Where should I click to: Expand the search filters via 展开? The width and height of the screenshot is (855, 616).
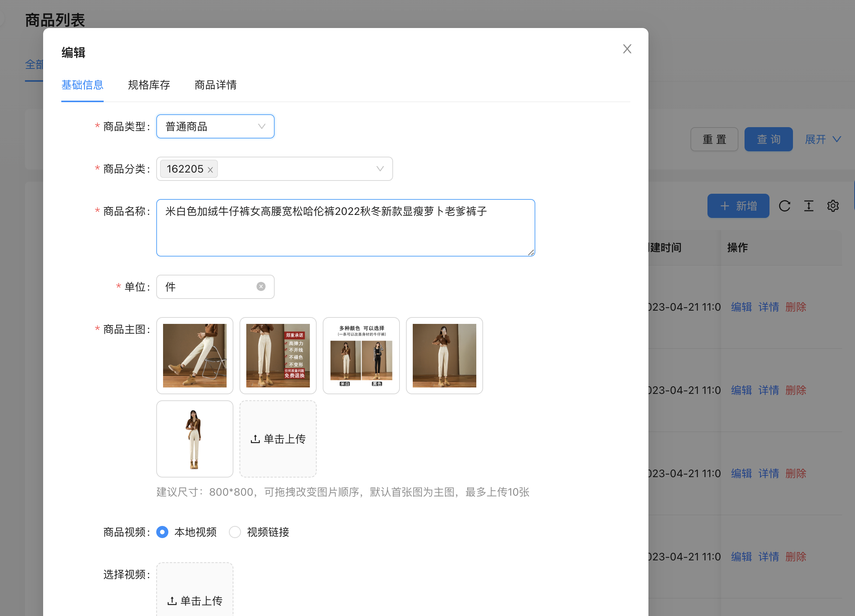coord(823,139)
